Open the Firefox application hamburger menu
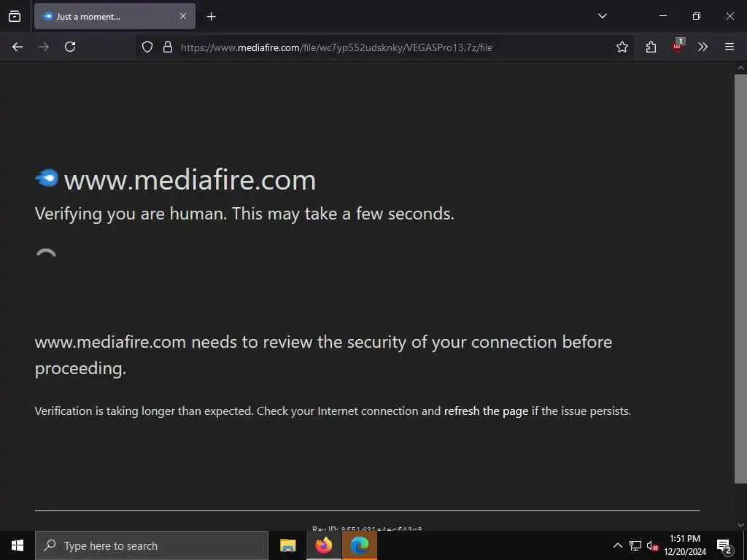This screenshot has width=747, height=560. tap(729, 47)
